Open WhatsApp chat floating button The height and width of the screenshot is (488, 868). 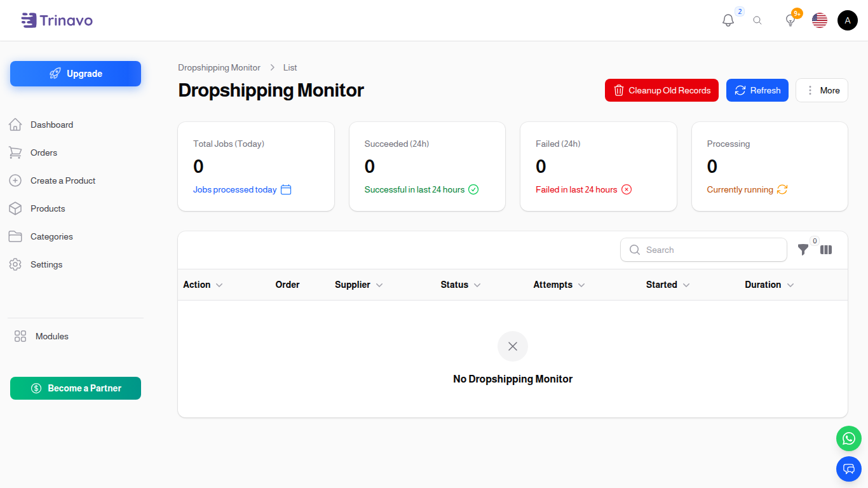849,438
